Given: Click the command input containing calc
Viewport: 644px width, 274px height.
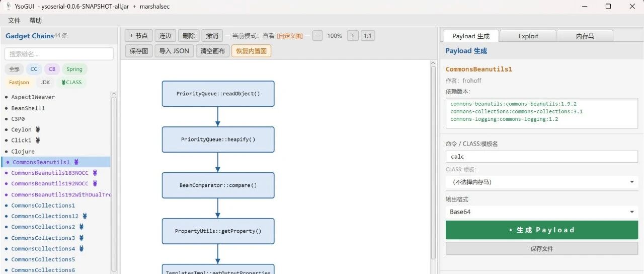Looking at the screenshot, I should [542, 157].
